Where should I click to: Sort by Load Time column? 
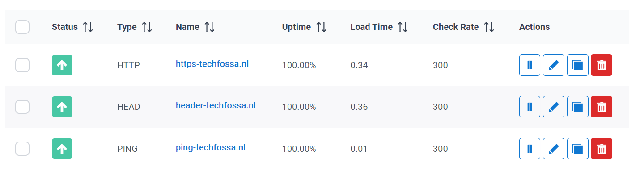point(403,27)
